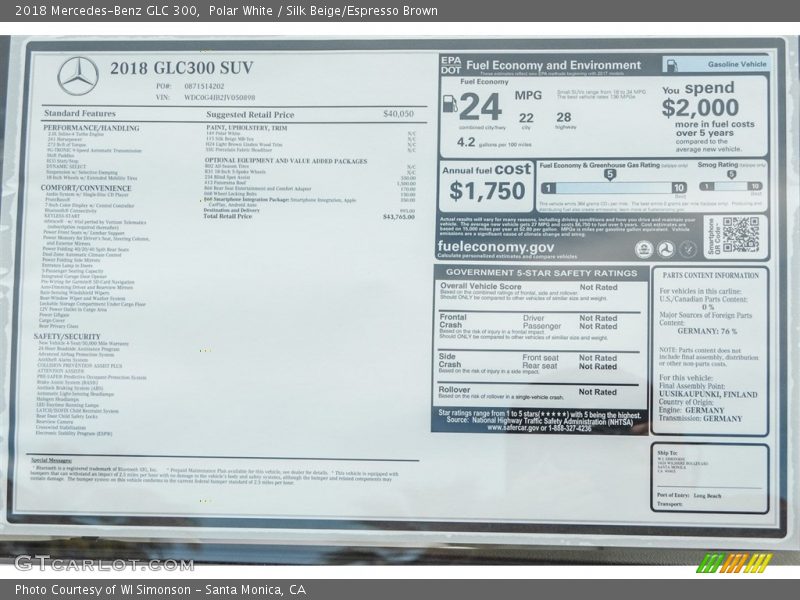Click the Rollover Not Rated value
800x600 pixels.
[597, 392]
